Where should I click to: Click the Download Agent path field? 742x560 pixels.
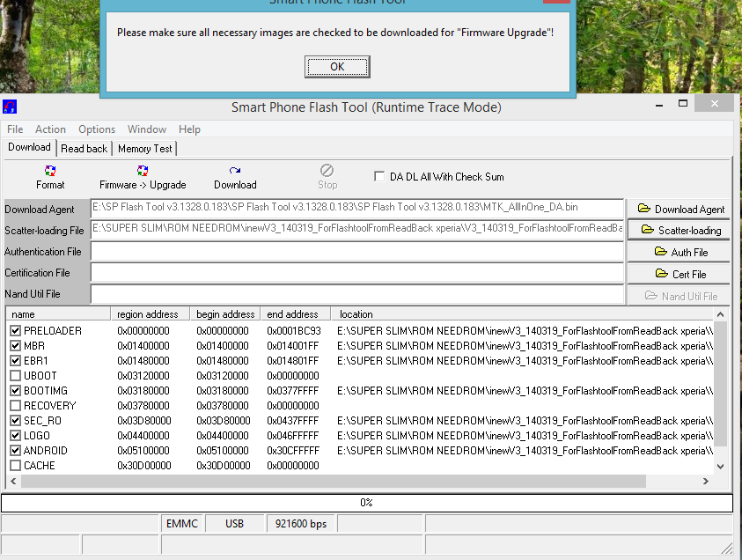[x=357, y=208]
